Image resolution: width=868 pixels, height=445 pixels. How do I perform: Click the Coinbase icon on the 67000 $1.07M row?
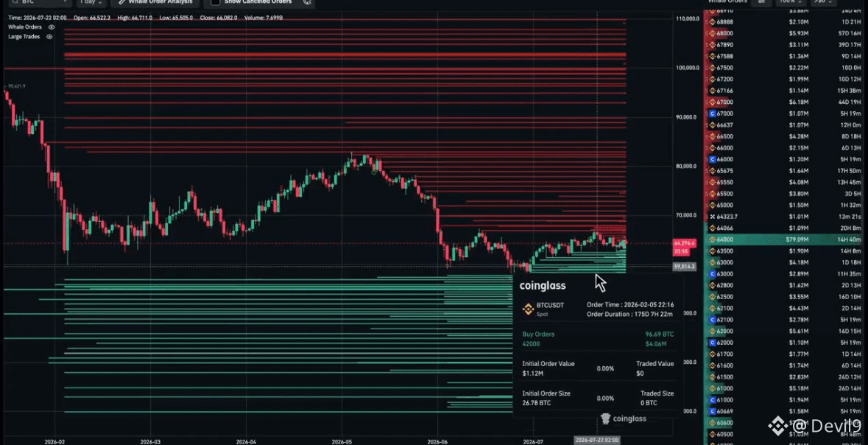point(713,113)
